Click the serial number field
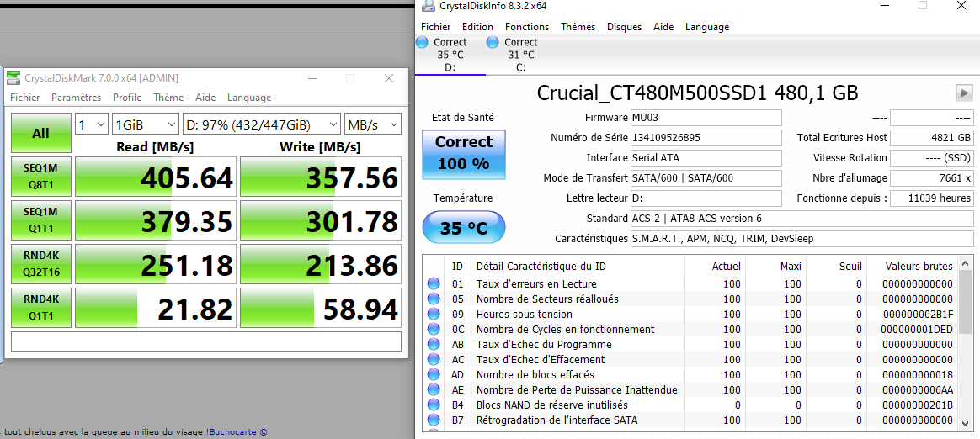 (706, 138)
